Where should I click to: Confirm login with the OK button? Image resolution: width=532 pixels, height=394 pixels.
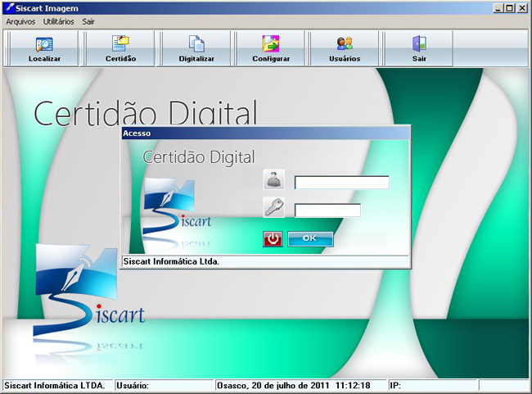[310, 239]
